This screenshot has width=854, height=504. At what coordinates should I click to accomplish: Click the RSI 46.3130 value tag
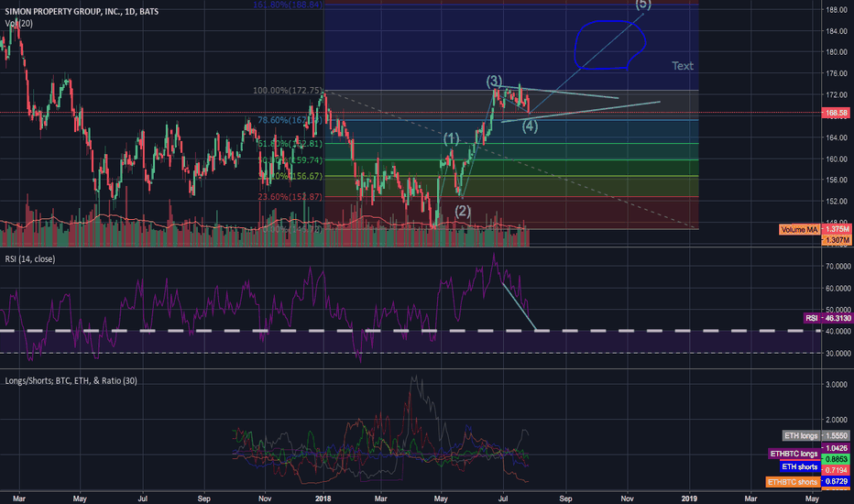(x=827, y=318)
